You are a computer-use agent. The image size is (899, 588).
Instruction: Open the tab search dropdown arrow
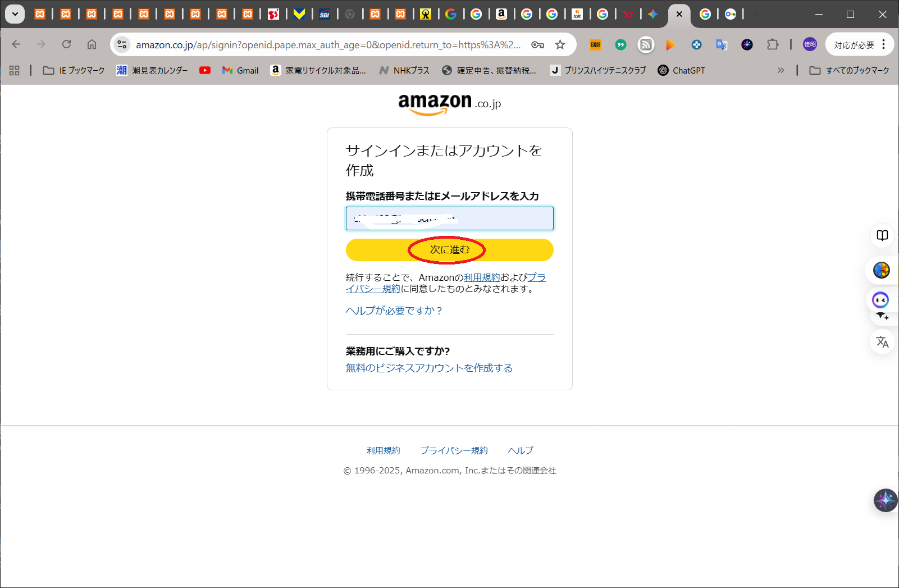pyautogui.click(x=15, y=14)
